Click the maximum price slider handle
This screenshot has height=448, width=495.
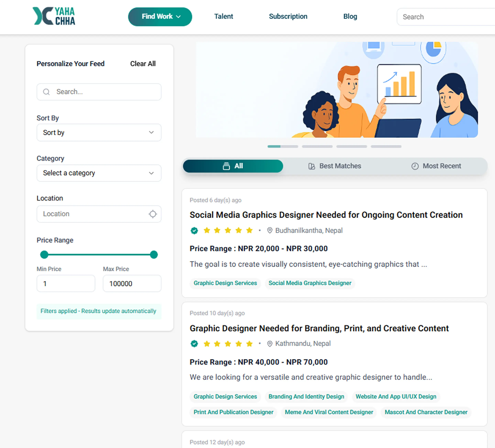154,255
